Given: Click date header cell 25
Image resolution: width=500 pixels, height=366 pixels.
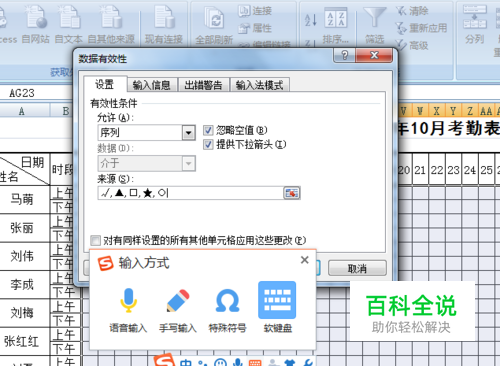Looking at the screenshot, I should [487, 170].
